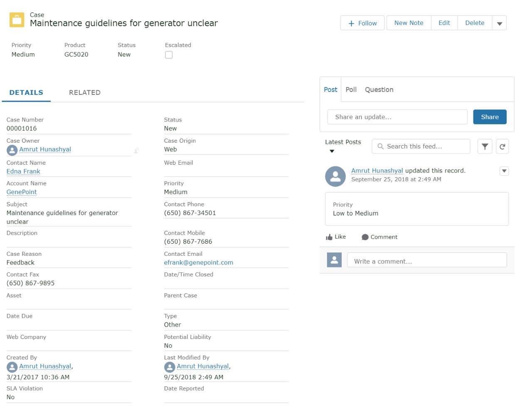Open the feed filter funnel icon
The image size is (532, 408).
485,146
